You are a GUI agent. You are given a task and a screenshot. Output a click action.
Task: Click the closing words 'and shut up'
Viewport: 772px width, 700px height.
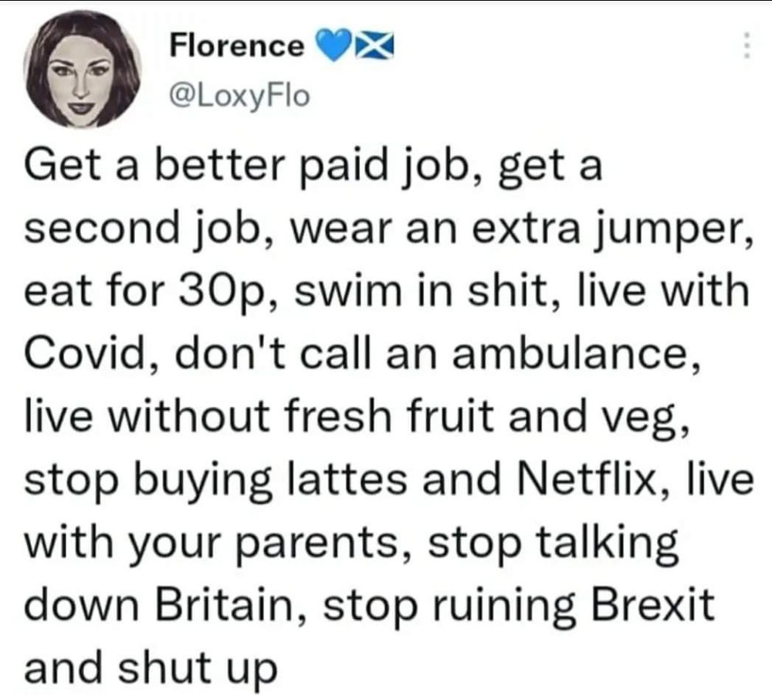151,668
